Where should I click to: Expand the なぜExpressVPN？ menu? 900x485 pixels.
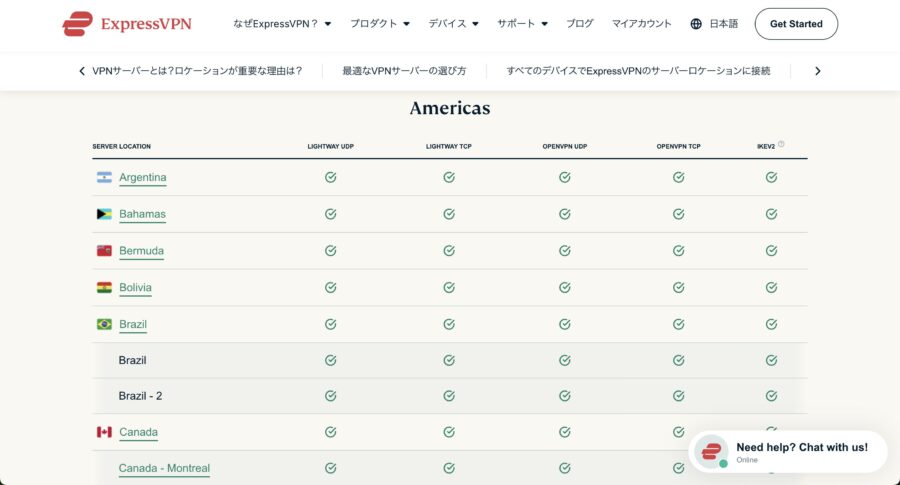pyautogui.click(x=282, y=24)
